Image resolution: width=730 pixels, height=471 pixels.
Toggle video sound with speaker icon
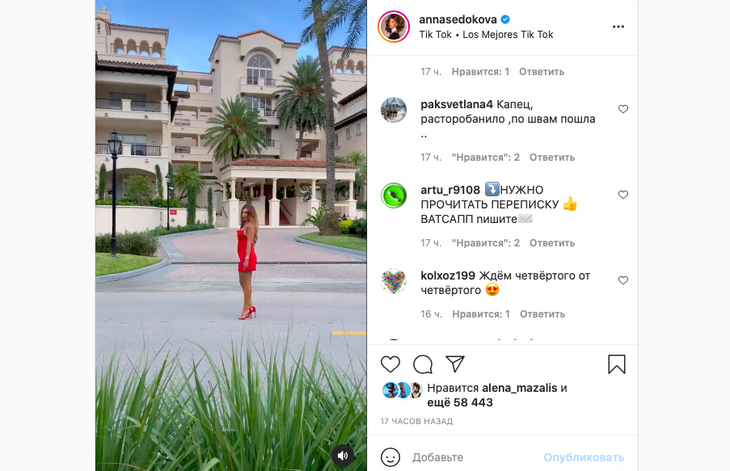(343, 456)
